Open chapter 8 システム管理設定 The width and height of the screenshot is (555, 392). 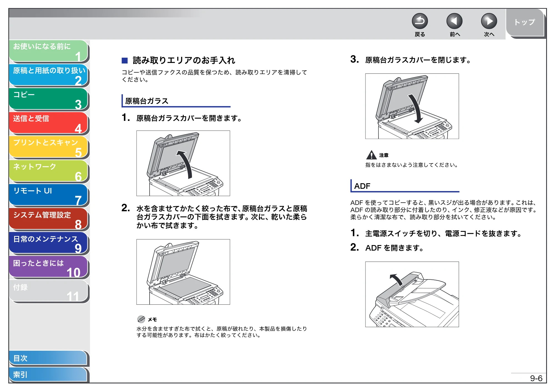(49, 219)
